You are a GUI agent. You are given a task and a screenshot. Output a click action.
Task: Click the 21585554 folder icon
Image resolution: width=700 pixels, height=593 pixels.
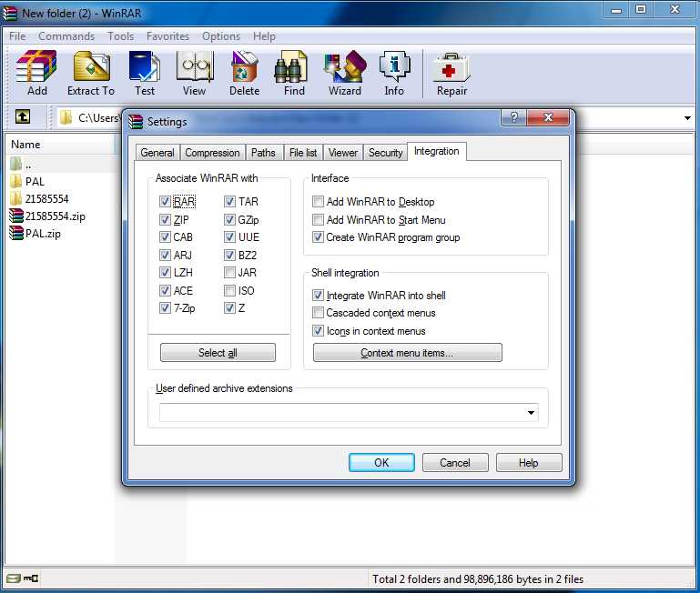point(16,198)
